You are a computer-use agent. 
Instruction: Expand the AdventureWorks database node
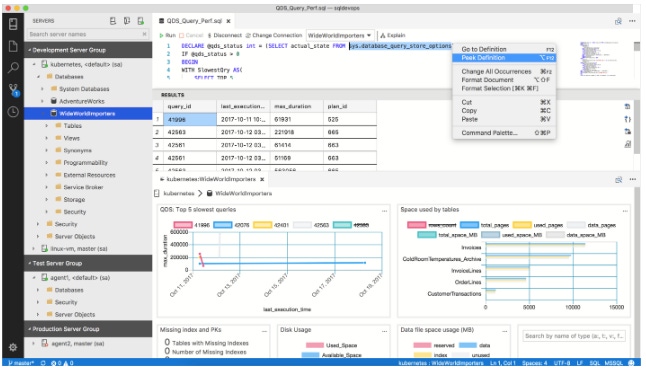point(42,101)
